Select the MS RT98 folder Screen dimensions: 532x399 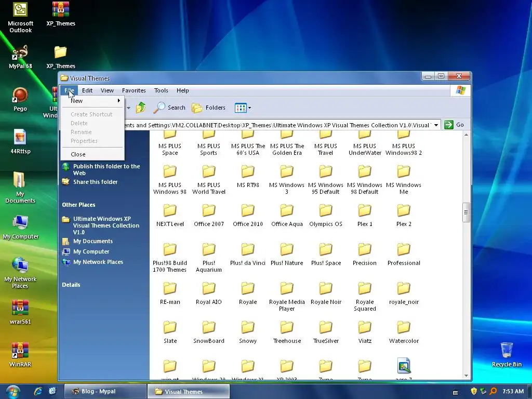[248, 177]
